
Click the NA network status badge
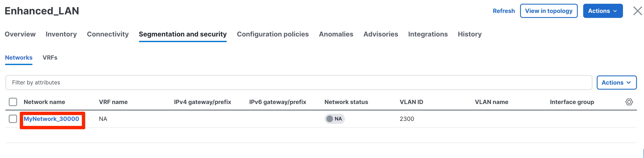pos(334,119)
